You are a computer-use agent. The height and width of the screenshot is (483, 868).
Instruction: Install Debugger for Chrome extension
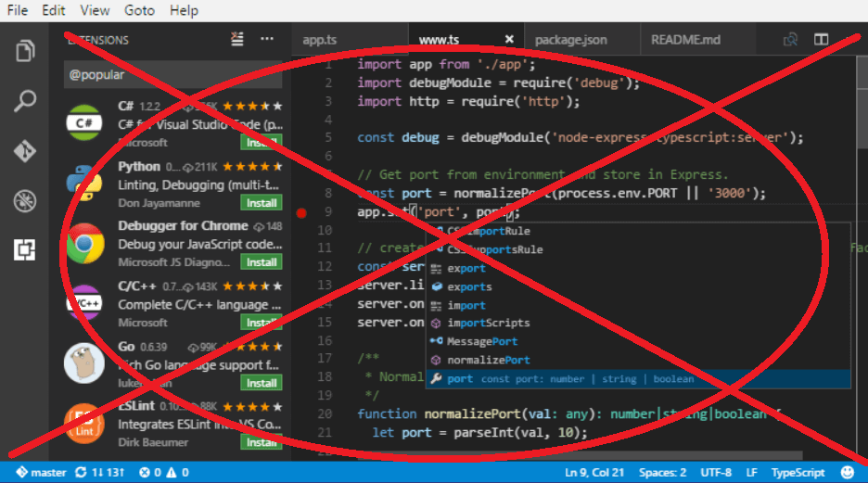(x=262, y=262)
